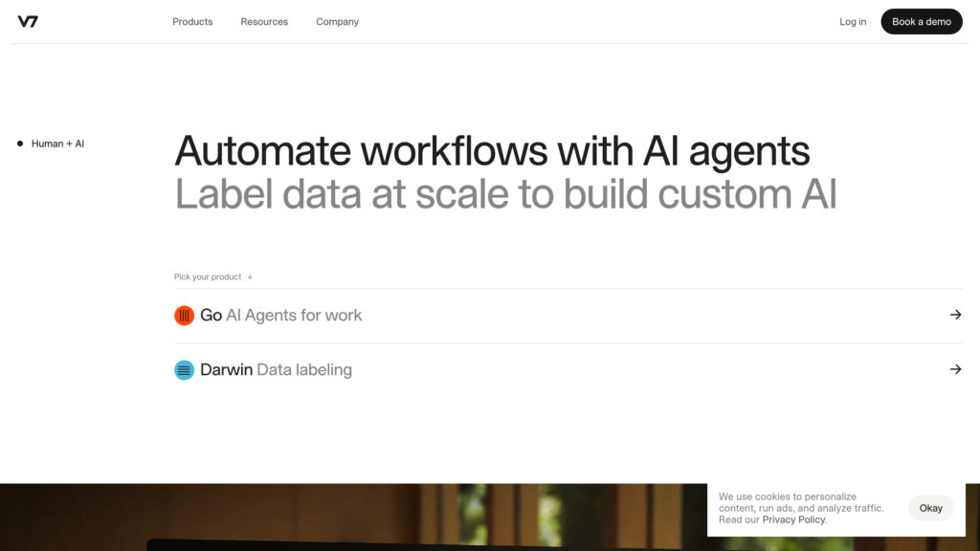Expand the Company menu
Viewport: 980px width, 551px height.
(x=337, y=21)
